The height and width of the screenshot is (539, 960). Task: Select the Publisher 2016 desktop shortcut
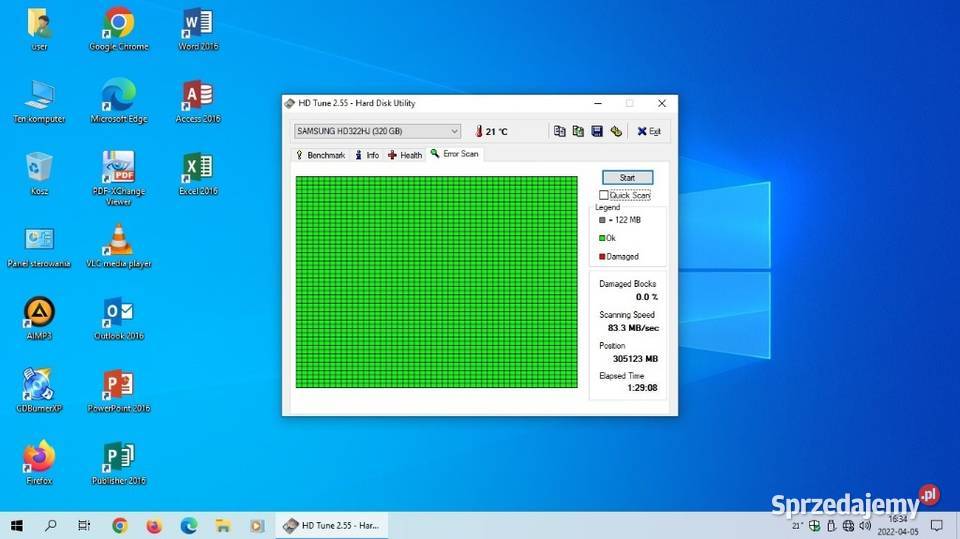[x=119, y=463]
